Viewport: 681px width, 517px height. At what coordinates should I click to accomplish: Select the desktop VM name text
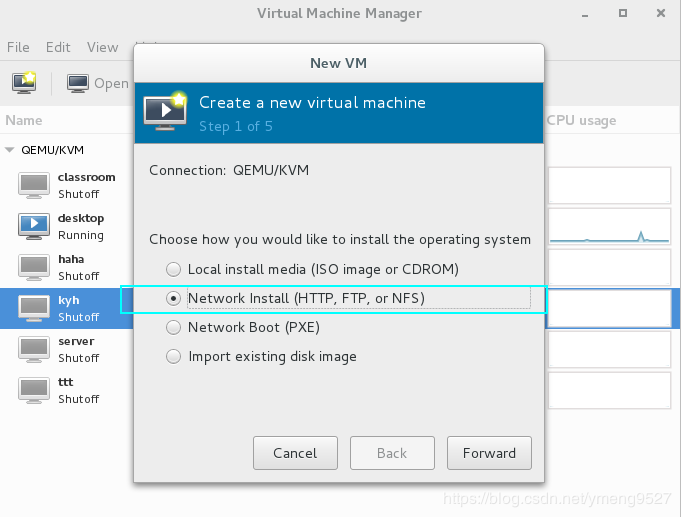coord(81,219)
